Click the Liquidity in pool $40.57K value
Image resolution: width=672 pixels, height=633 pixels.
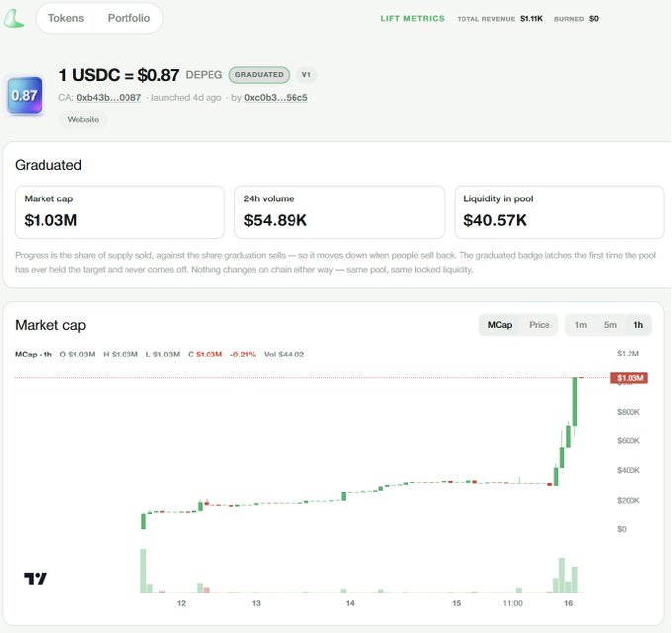495,220
